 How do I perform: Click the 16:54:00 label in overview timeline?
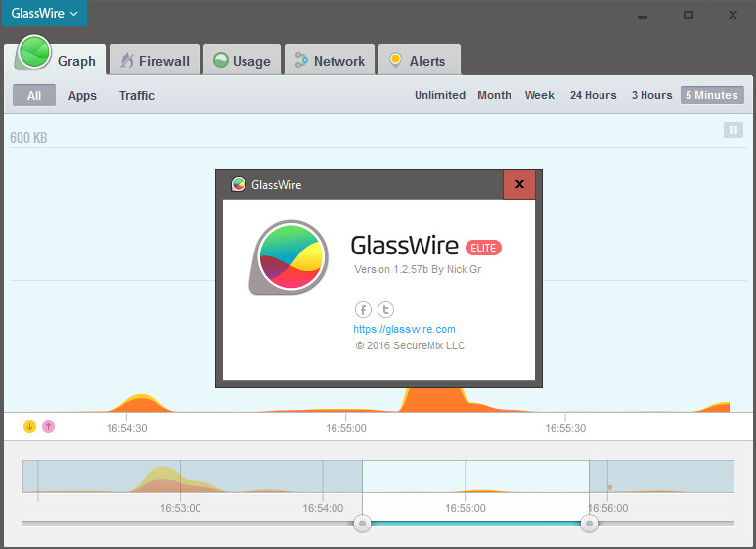[x=323, y=508]
